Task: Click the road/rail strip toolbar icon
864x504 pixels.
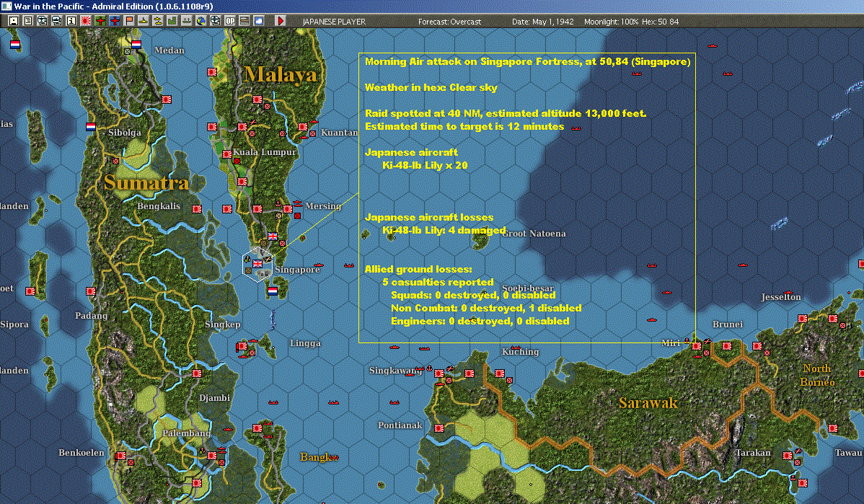Action: pyautogui.click(x=244, y=21)
